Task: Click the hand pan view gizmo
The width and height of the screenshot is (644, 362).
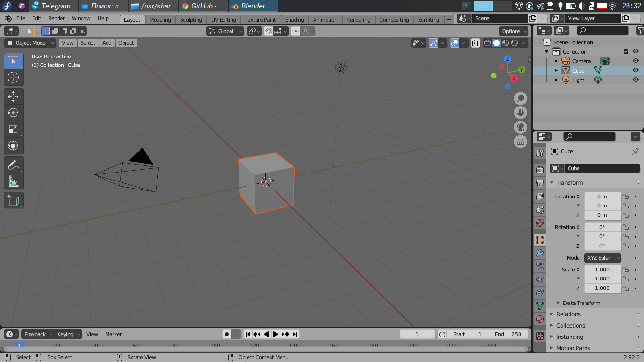Action: tap(520, 113)
